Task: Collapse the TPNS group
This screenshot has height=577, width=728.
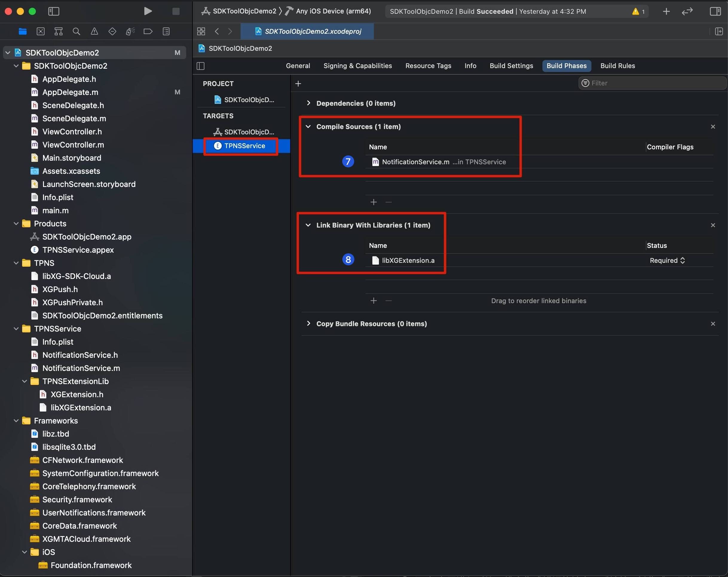Action: [16, 263]
